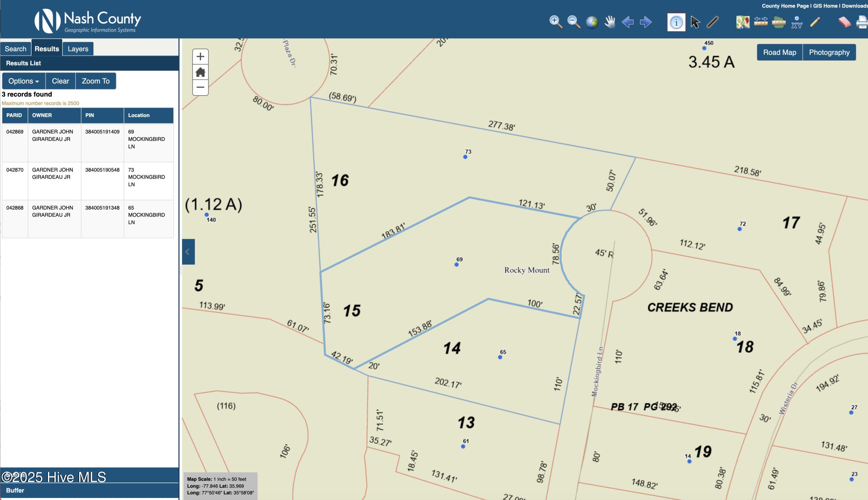Choose the measure distance ruler tool
868x500 pixels.
tap(761, 22)
